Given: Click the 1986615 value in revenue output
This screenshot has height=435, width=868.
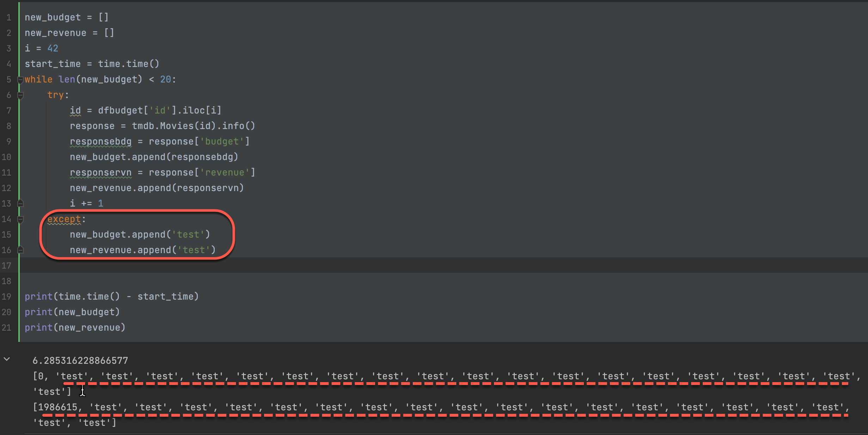Looking at the screenshot, I should tap(57, 407).
